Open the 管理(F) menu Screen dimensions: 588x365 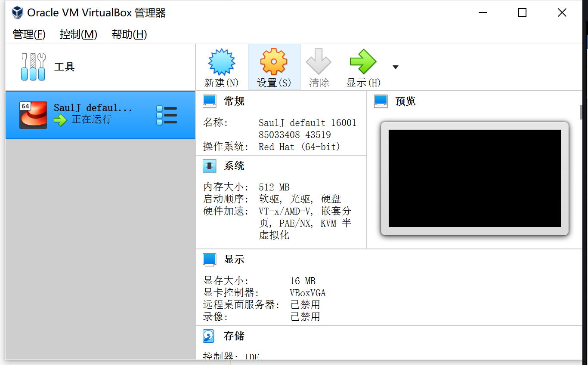[29, 34]
